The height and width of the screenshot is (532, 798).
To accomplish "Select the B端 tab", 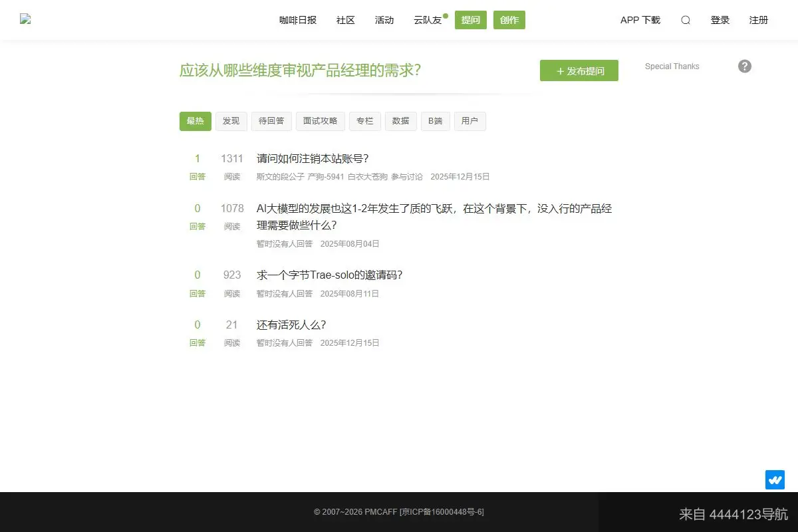I will 435,121.
